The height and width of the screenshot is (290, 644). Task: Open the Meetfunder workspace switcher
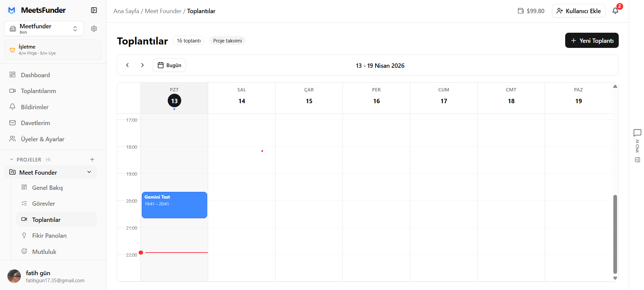click(44, 29)
